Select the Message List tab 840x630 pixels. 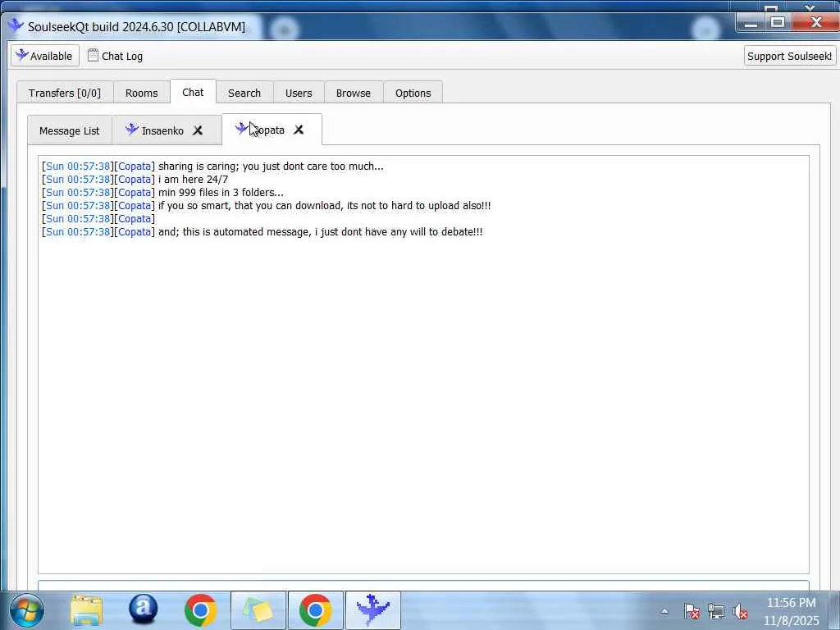pos(70,130)
